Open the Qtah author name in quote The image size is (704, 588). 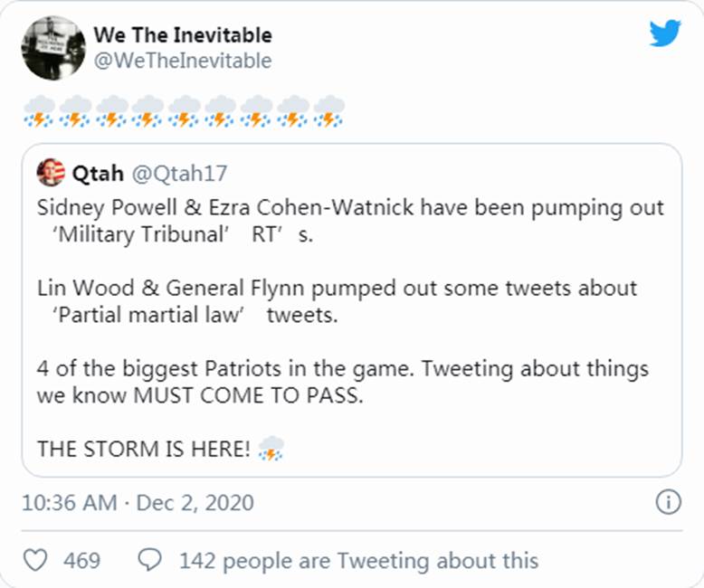100,172
